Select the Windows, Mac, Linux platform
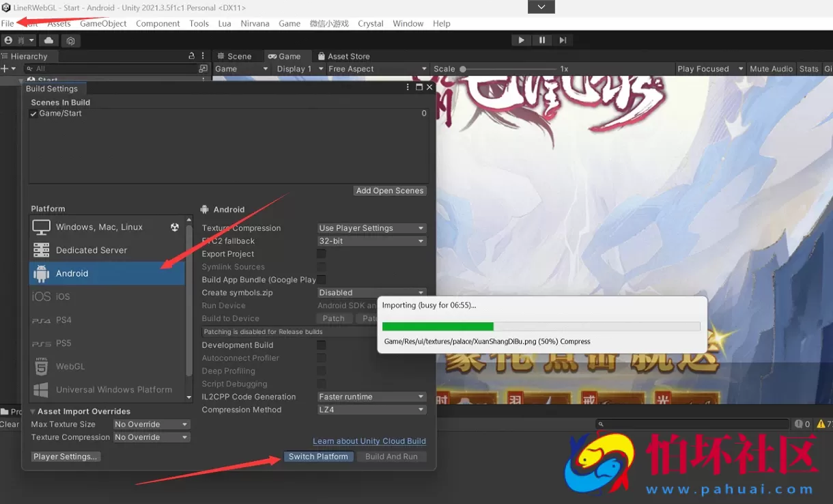Viewport: 833px width, 504px height. click(x=99, y=227)
